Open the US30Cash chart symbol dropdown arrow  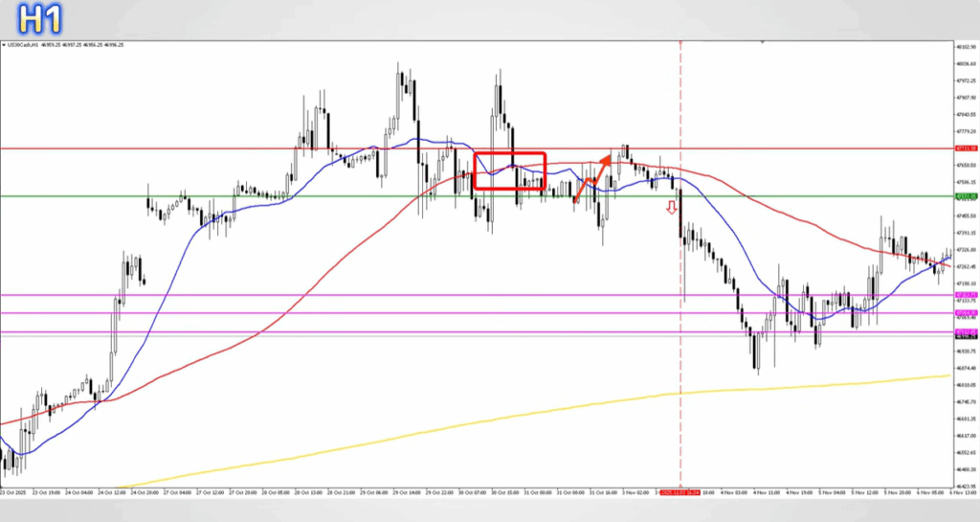[4, 45]
